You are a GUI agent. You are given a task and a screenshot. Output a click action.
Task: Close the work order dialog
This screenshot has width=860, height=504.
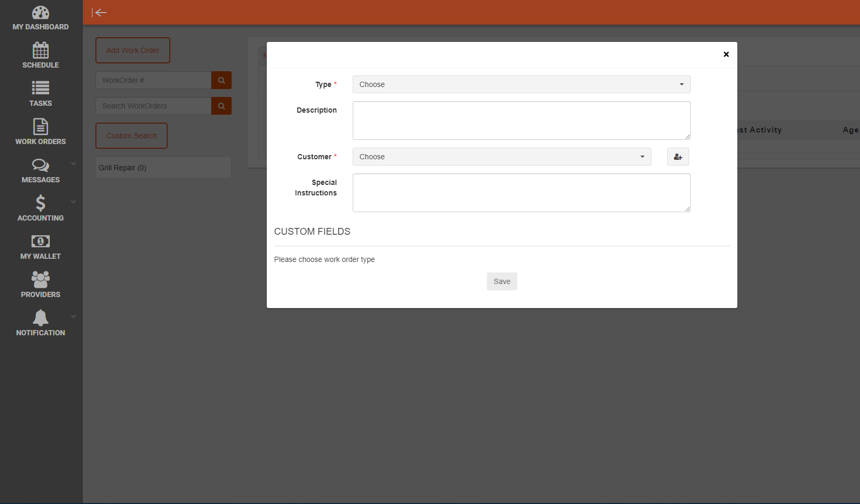tap(726, 54)
